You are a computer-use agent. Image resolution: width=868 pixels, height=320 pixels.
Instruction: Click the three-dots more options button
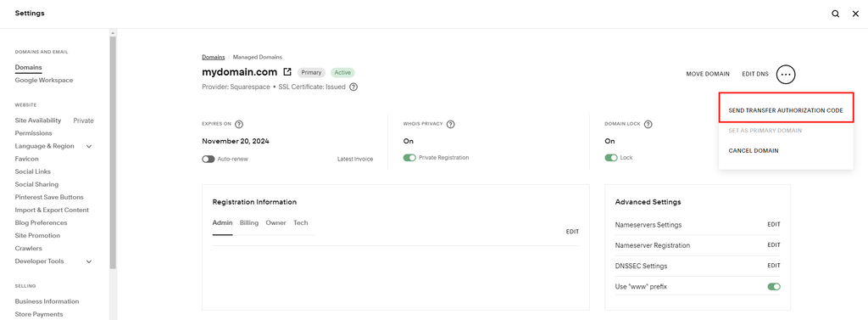[x=786, y=74]
